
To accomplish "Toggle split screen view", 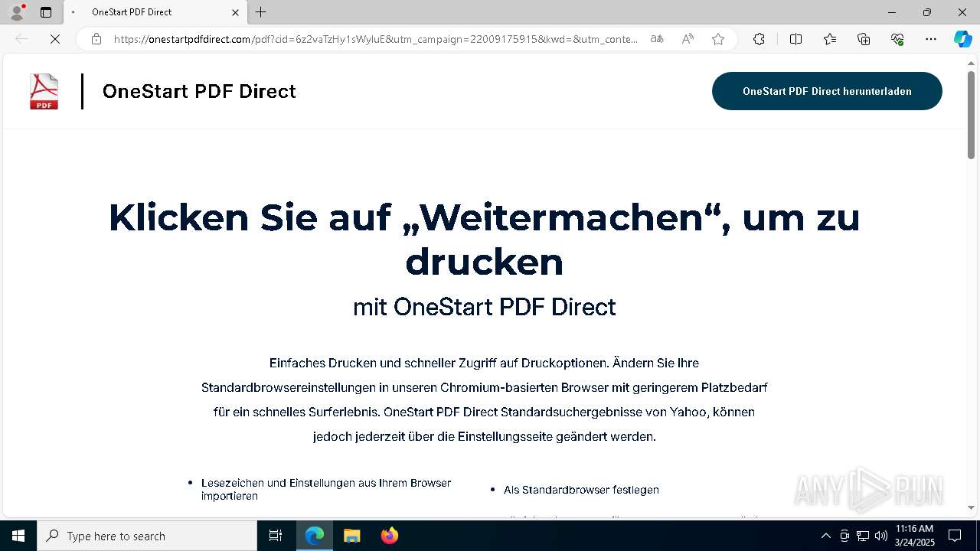I will coord(795,39).
